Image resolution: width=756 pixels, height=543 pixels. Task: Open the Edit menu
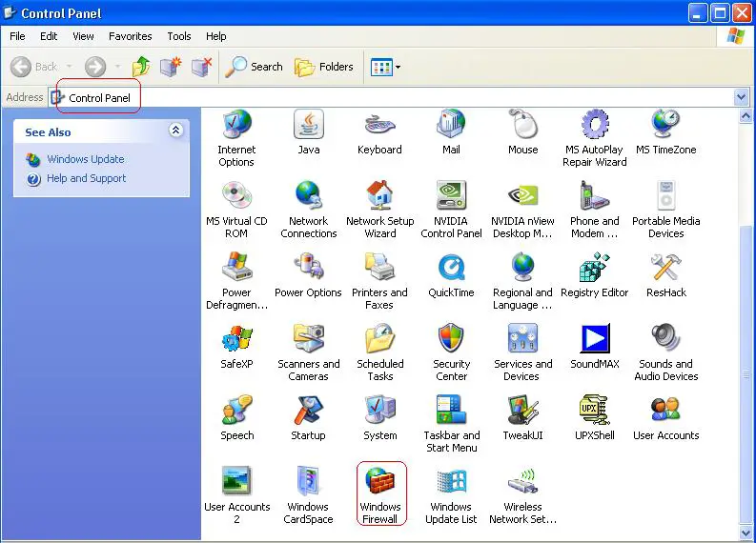[x=49, y=36]
